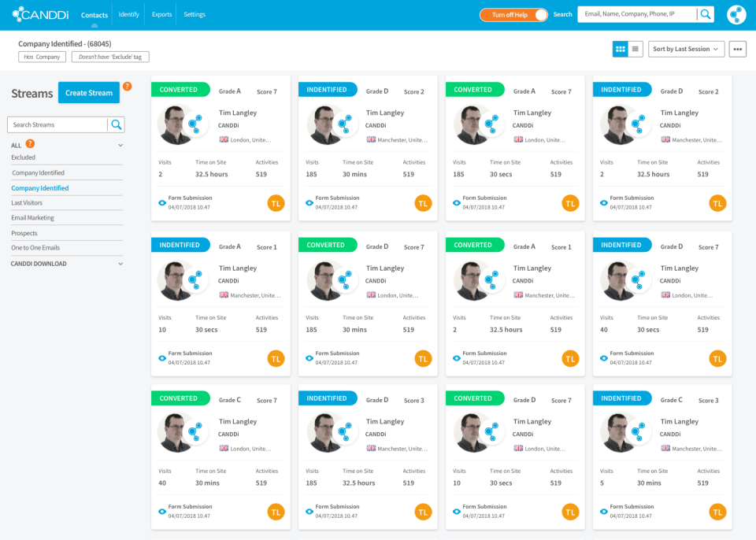The image size is (756, 540).
Task: Click the Create Stream button
Action: click(89, 93)
